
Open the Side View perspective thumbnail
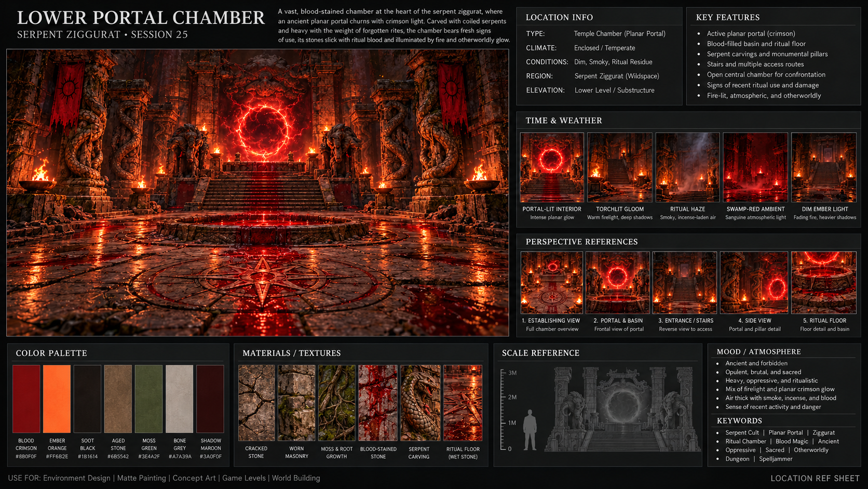(754, 283)
